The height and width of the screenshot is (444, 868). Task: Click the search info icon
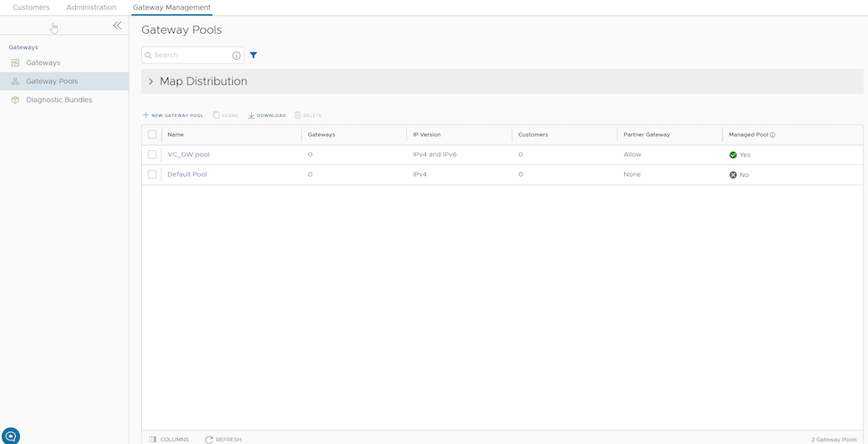coord(237,55)
